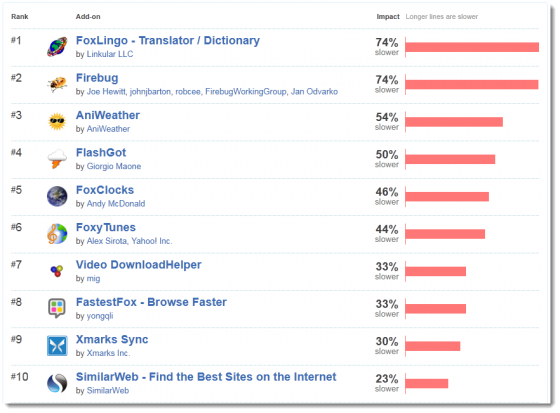Click the FoxyTunes music note icon

[x=57, y=234]
